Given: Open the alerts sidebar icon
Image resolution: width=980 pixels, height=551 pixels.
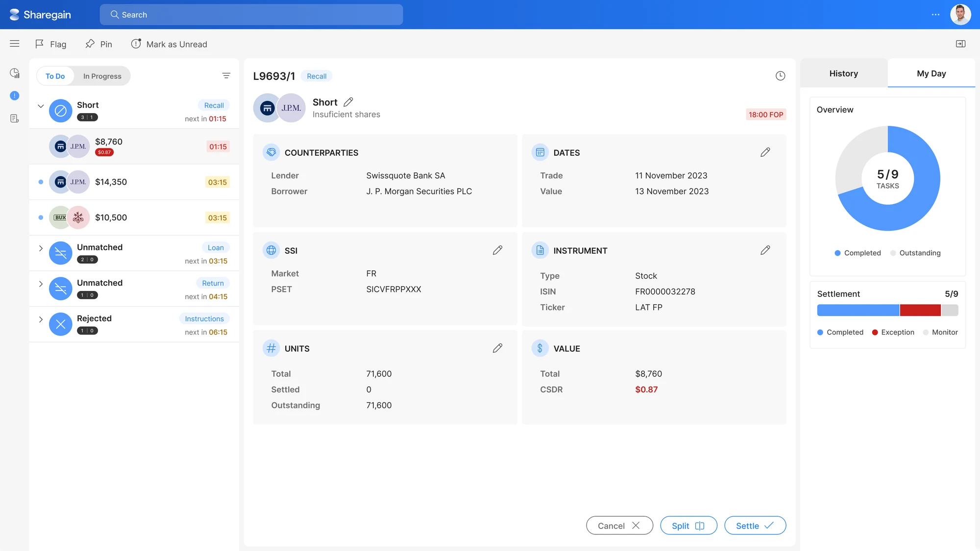Looking at the screenshot, I should click(x=15, y=96).
